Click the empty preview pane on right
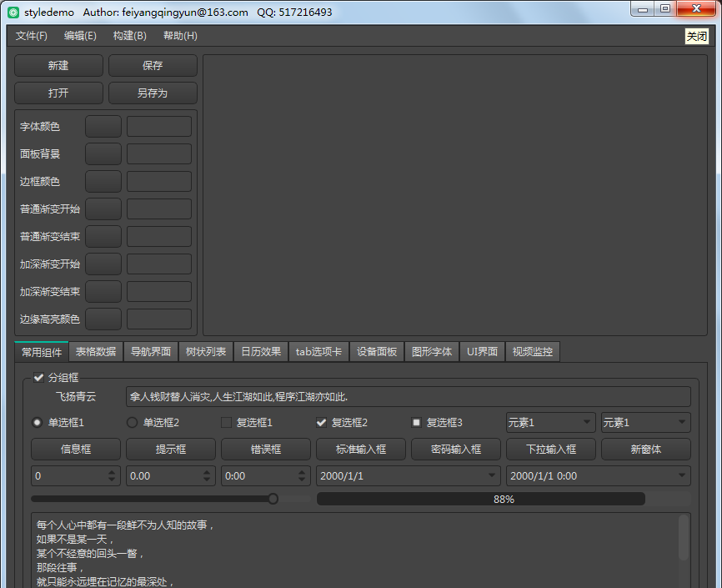The height and width of the screenshot is (588, 722). pyautogui.click(x=455, y=195)
